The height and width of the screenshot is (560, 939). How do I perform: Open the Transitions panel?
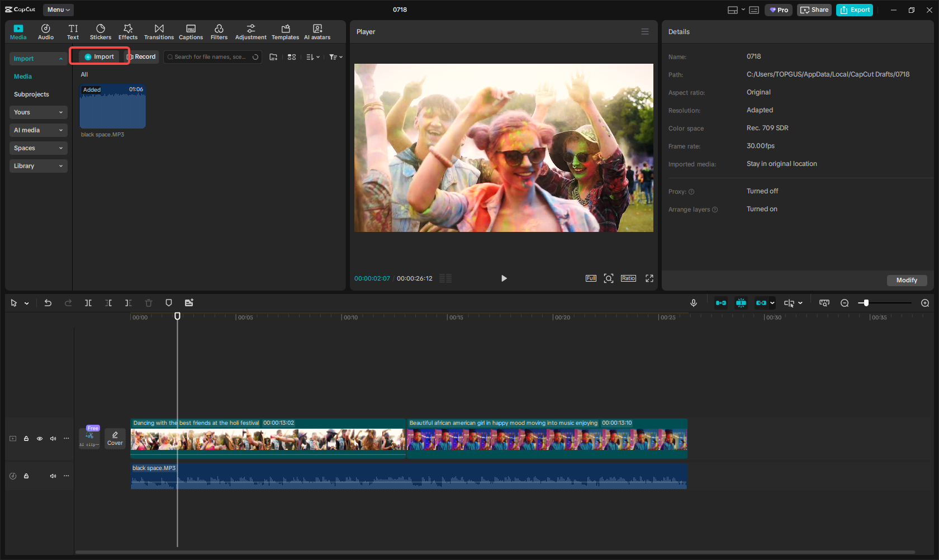(x=159, y=31)
